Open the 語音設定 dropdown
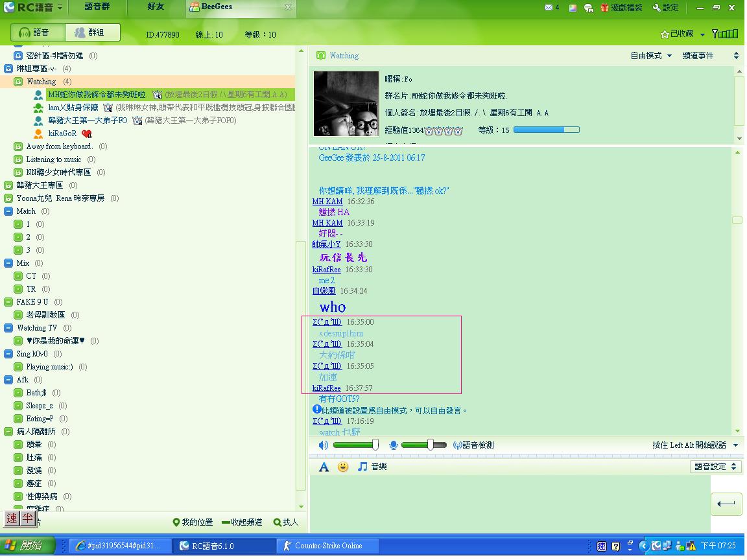 tap(716, 467)
